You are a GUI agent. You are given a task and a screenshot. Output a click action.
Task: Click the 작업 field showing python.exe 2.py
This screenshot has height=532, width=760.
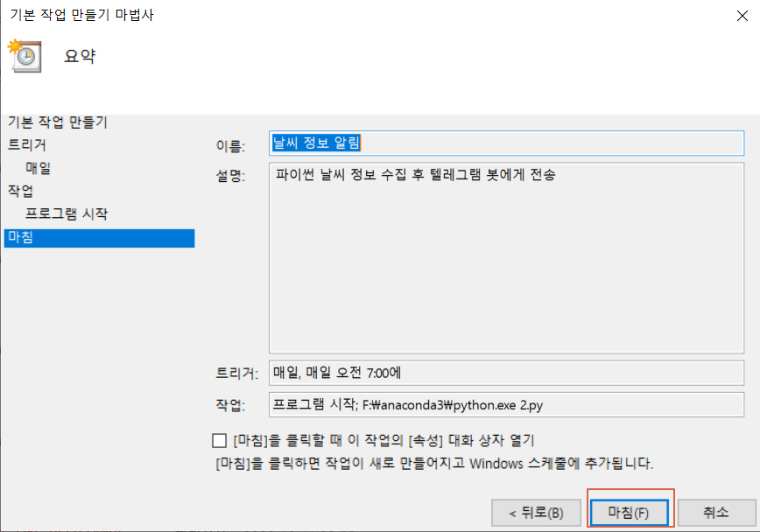[x=506, y=404]
